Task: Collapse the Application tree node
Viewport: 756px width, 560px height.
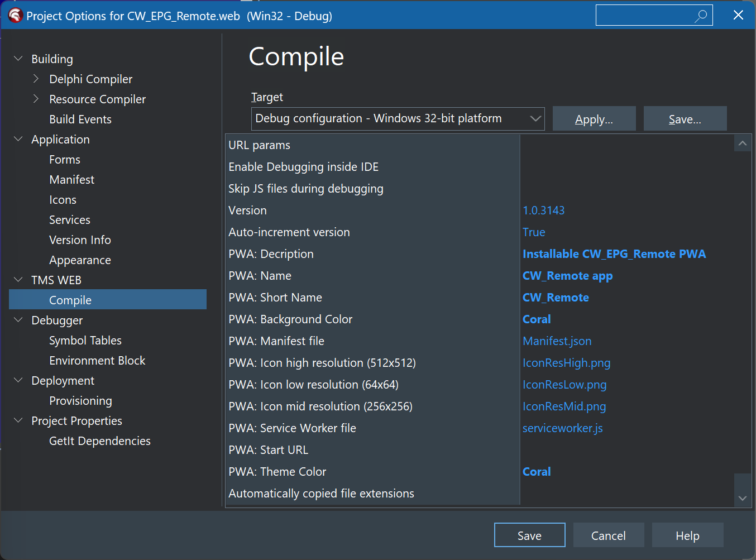Action: click(18, 139)
